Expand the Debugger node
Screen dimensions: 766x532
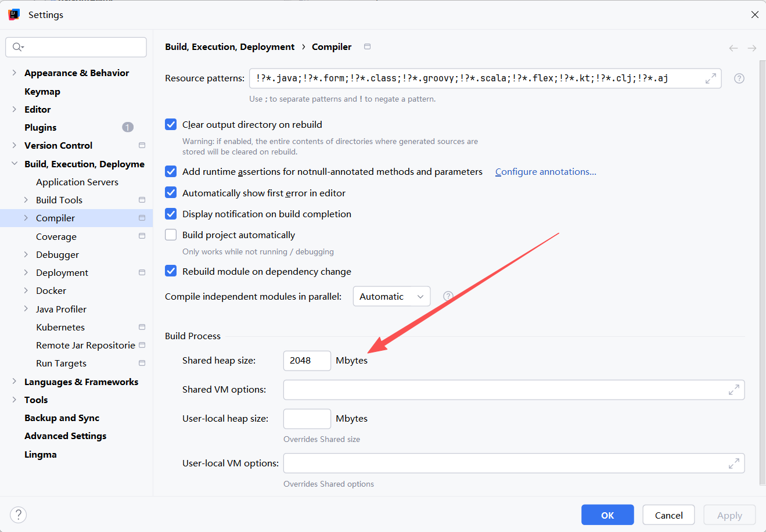tap(26, 254)
